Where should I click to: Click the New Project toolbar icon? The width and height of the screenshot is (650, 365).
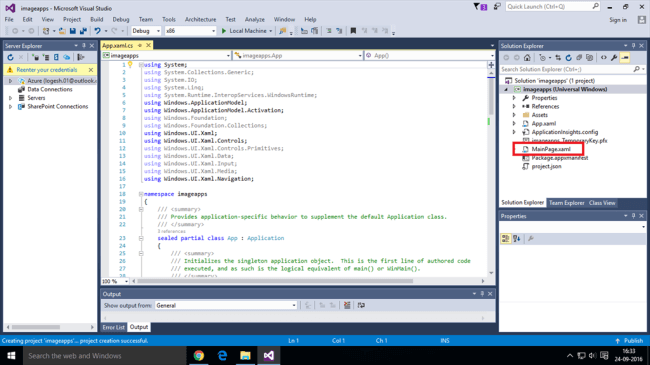coord(46,31)
